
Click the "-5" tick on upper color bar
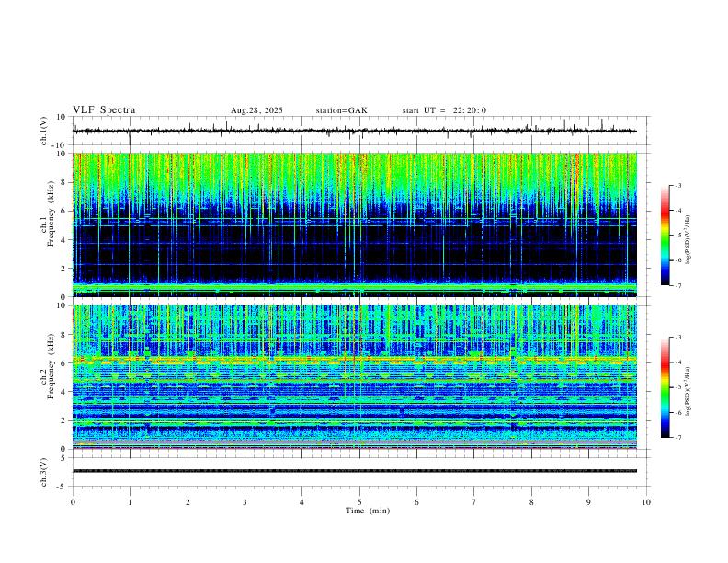pos(678,236)
